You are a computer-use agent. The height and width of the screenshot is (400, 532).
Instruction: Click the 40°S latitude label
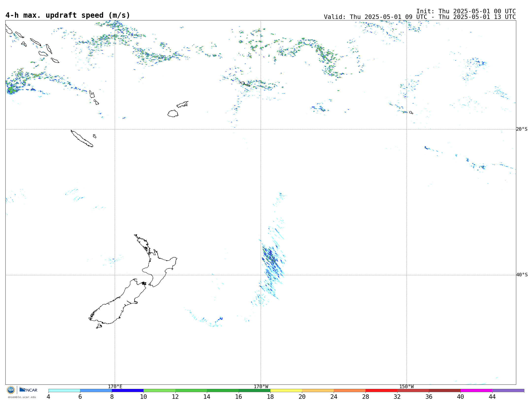click(522, 275)
